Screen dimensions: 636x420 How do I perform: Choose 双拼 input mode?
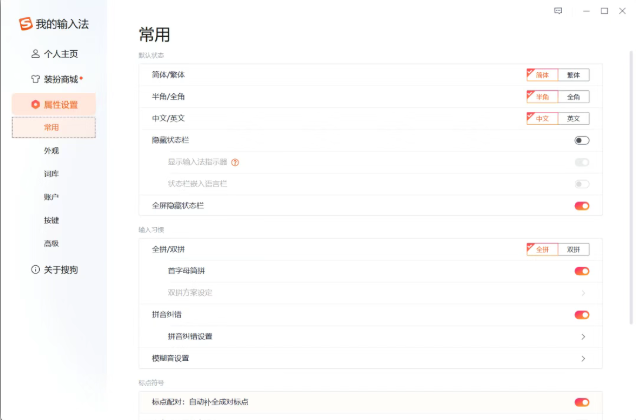(574, 250)
